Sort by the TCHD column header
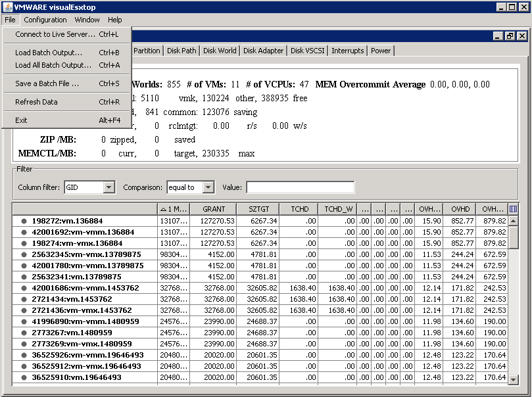 point(299,209)
